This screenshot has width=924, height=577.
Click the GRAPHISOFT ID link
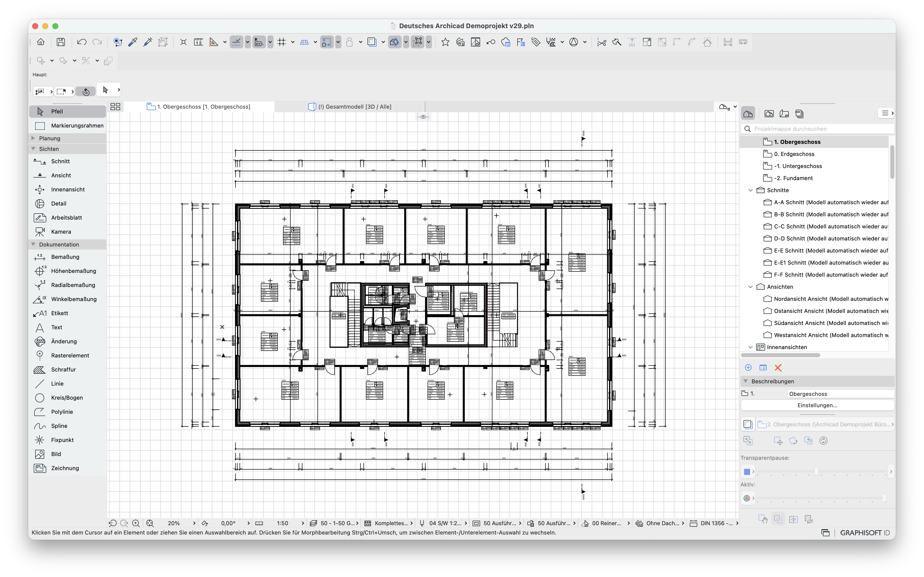coord(864,533)
